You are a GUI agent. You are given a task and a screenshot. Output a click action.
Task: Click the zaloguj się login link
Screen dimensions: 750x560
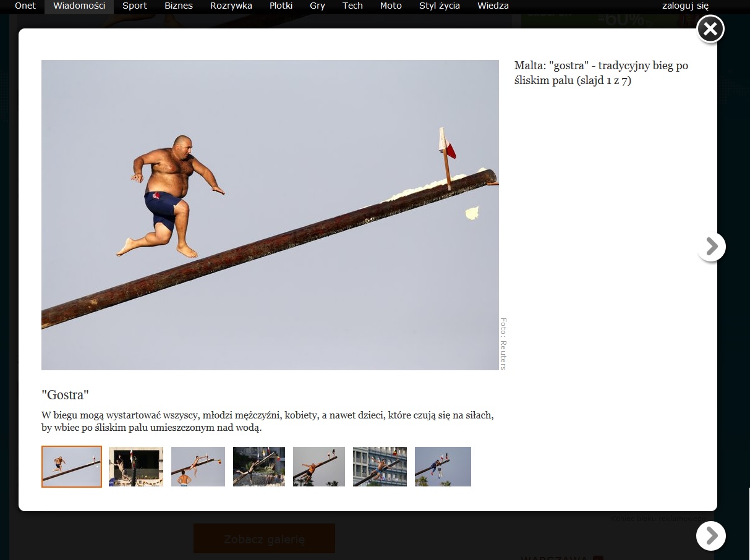685,6
